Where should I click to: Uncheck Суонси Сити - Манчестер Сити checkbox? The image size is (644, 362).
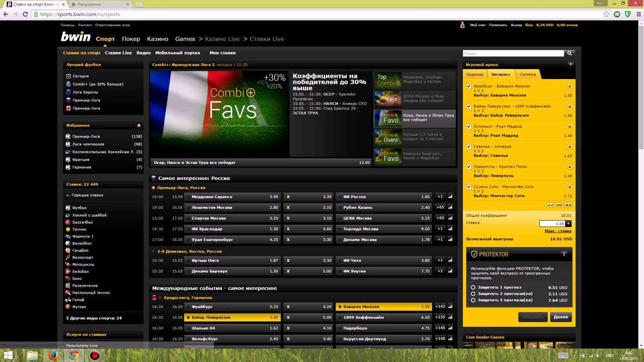click(469, 187)
